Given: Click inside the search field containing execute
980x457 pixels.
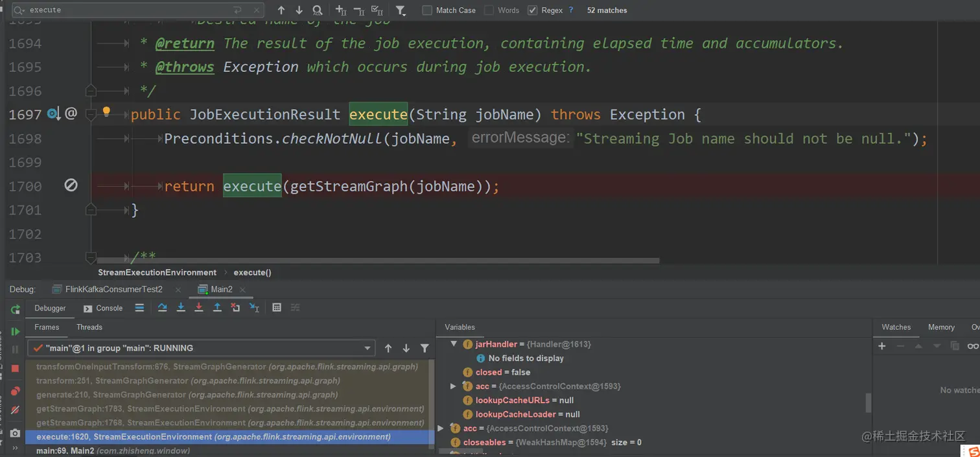Looking at the screenshot, I should pos(123,10).
